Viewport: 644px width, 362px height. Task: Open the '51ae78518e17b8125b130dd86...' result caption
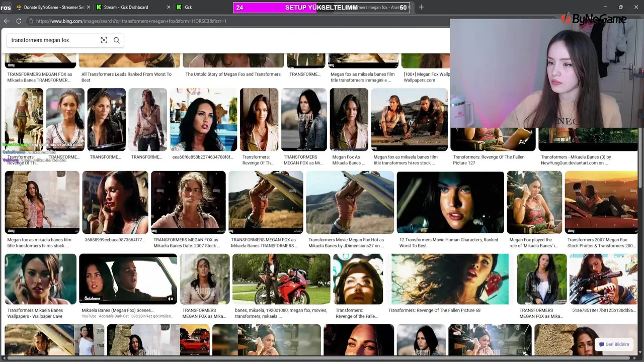(x=604, y=310)
